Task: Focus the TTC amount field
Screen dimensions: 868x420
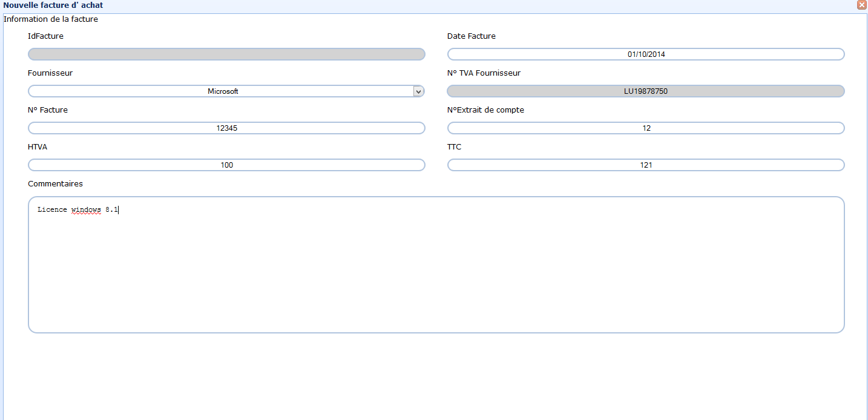Action: (646, 165)
